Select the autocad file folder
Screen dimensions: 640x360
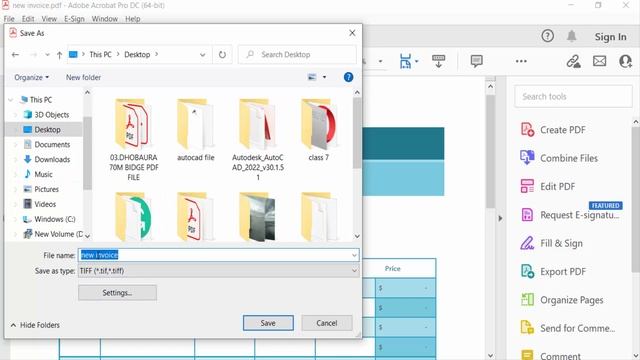pyautogui.click(x=196, y=131)
